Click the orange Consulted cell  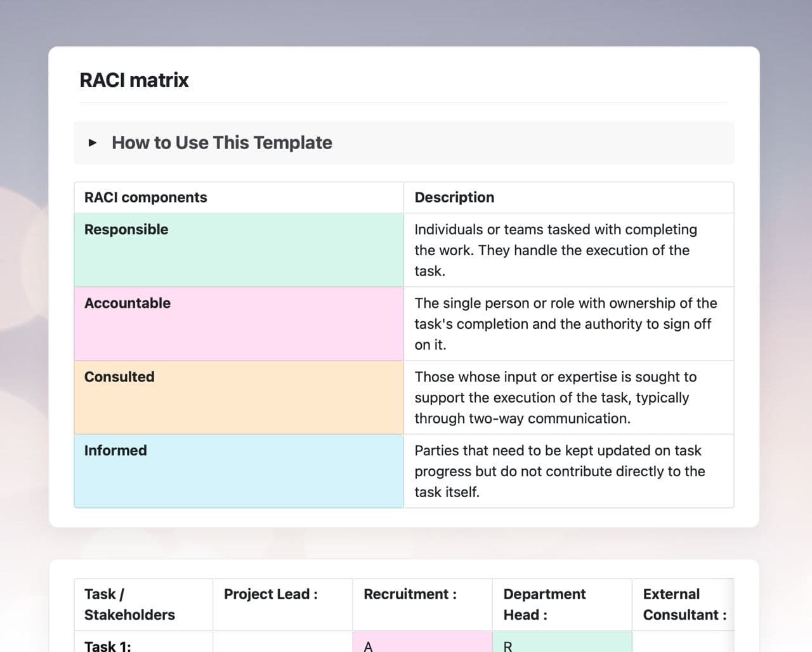(x=239, y=397)
